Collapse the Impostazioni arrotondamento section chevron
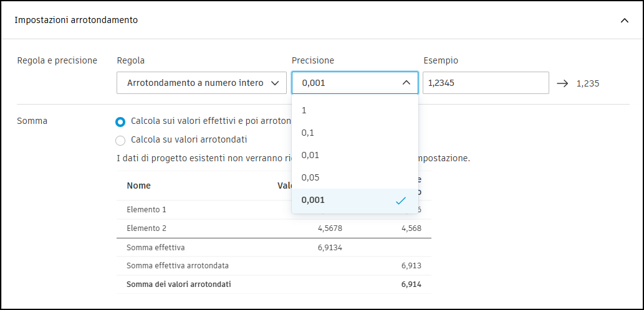Viewport: 644px width, 310px height. tap(624, 21)
